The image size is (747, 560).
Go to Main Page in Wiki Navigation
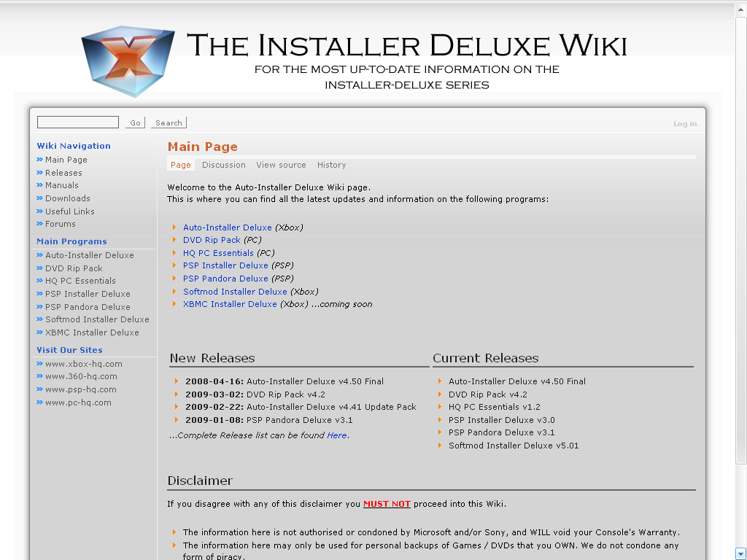(66, 160)
